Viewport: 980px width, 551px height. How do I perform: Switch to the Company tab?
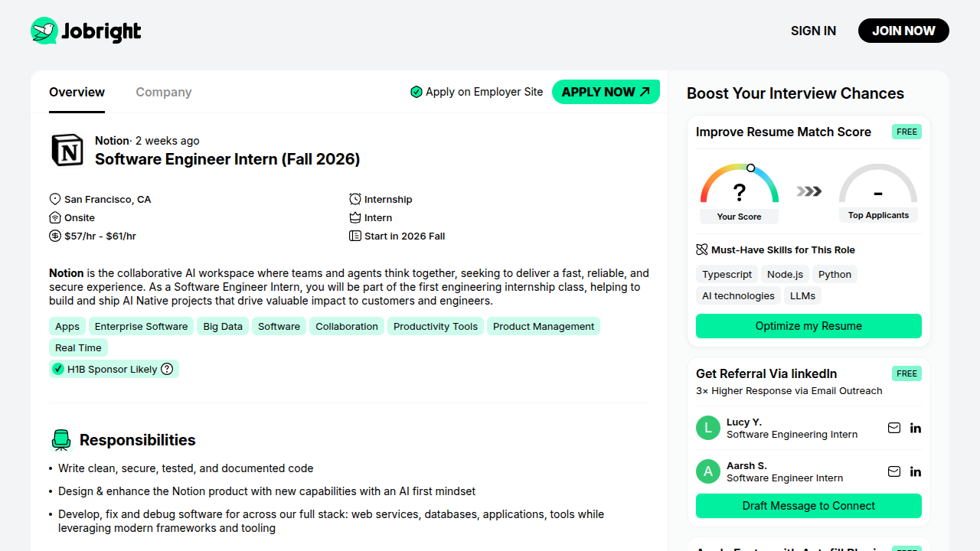click(164, 92)
